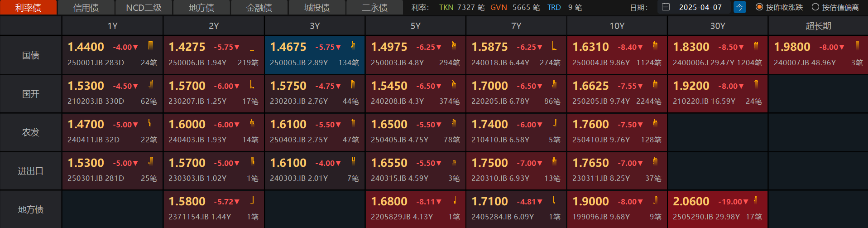Select the 国开 row header

[x=31, y=94]
